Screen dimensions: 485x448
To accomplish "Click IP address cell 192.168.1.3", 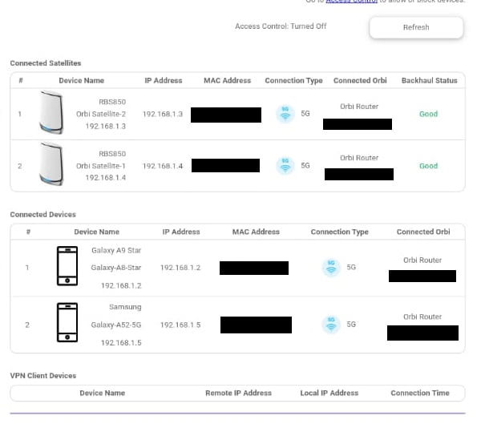I will 163,114.
